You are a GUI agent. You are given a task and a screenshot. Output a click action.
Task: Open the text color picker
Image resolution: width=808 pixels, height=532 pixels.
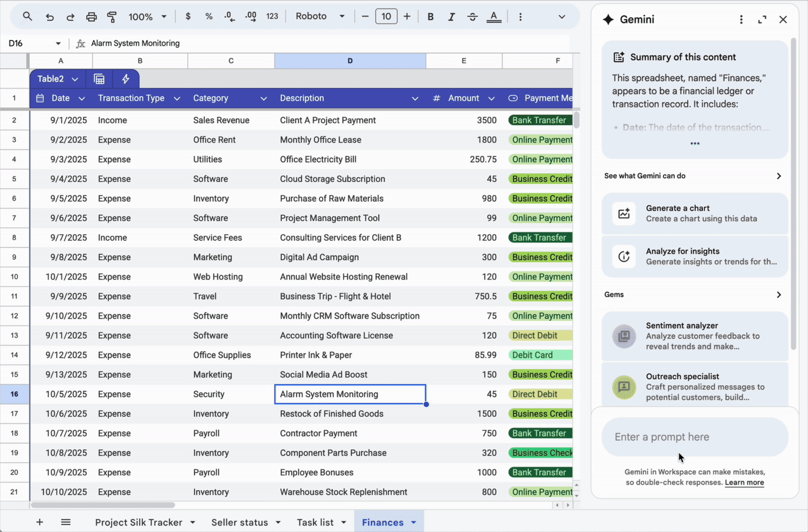coord(494,17)
